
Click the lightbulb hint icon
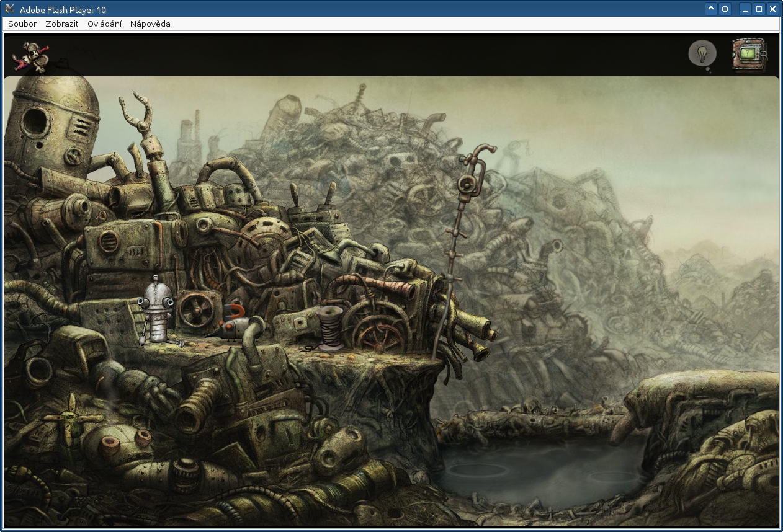702,55
